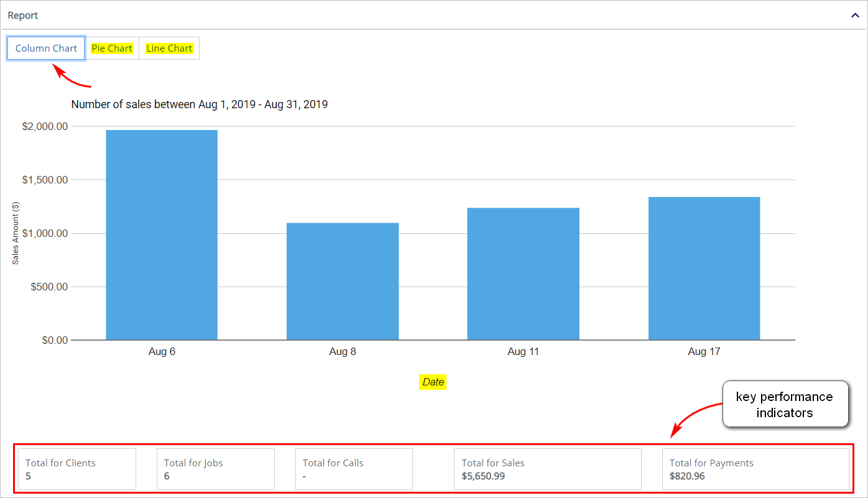The width and height of the screenshot is (868, 498).
Task: Switch to the Line Chart view
Action: [169, 48]
